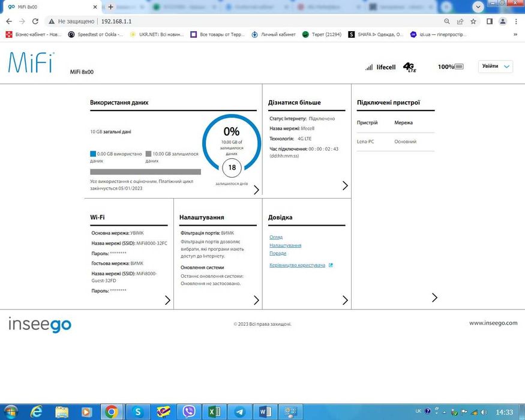Open Word from taskbar
Screen dimensions: 525x420
(x=265, y=412)
